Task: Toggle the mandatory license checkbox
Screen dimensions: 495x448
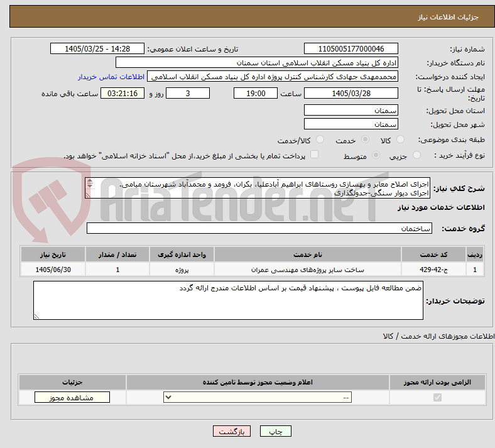Action: click(x=437, y=397)
